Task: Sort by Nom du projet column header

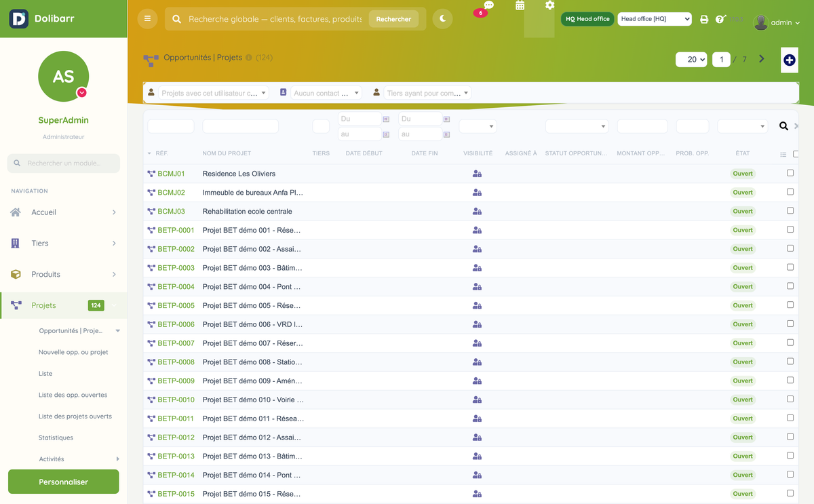Action: click(x=227, y=153)
